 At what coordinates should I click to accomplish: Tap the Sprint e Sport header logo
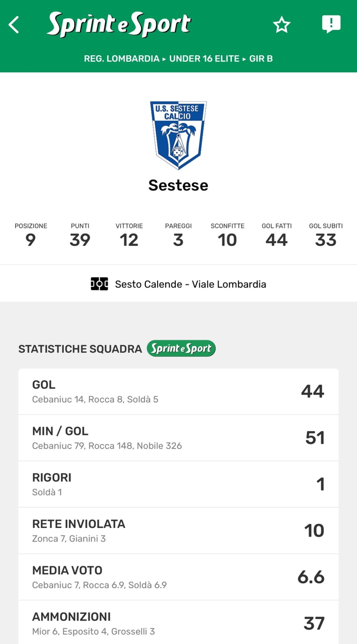119,24
